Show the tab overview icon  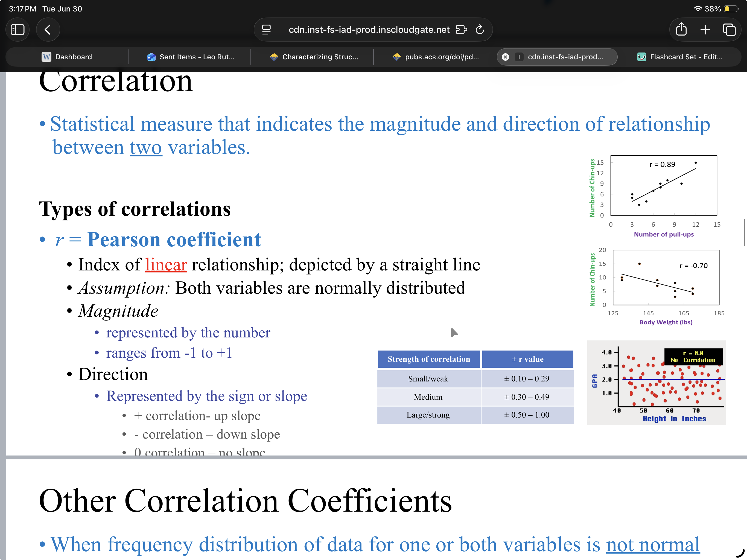[x=729, y=30]
